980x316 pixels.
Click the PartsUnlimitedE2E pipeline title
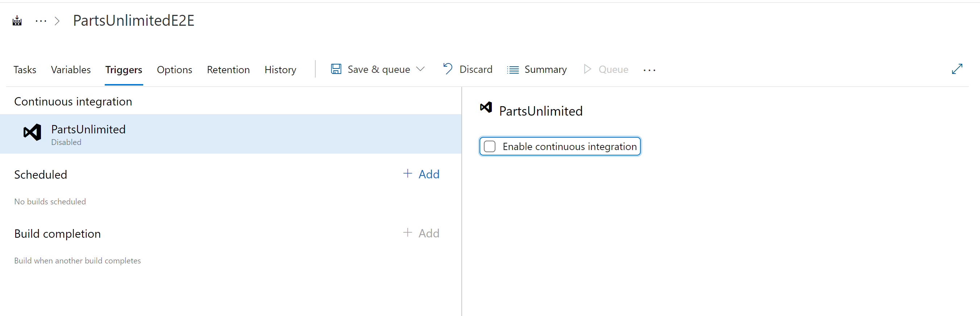133,21
